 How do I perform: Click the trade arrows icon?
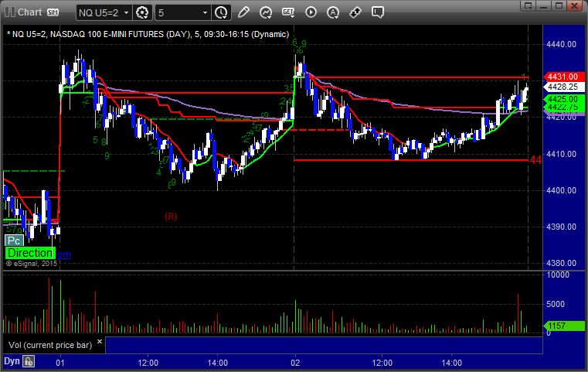click(355, 12)
